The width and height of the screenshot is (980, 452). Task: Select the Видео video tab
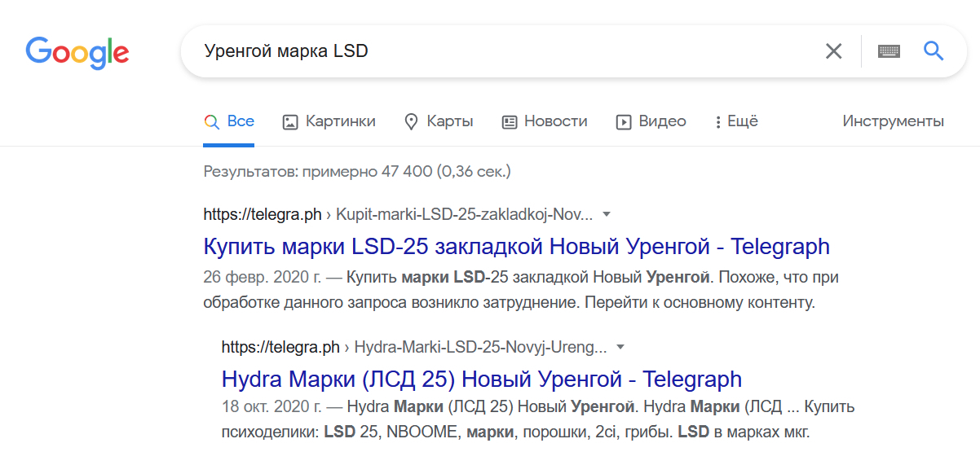[x=651, y=121]
